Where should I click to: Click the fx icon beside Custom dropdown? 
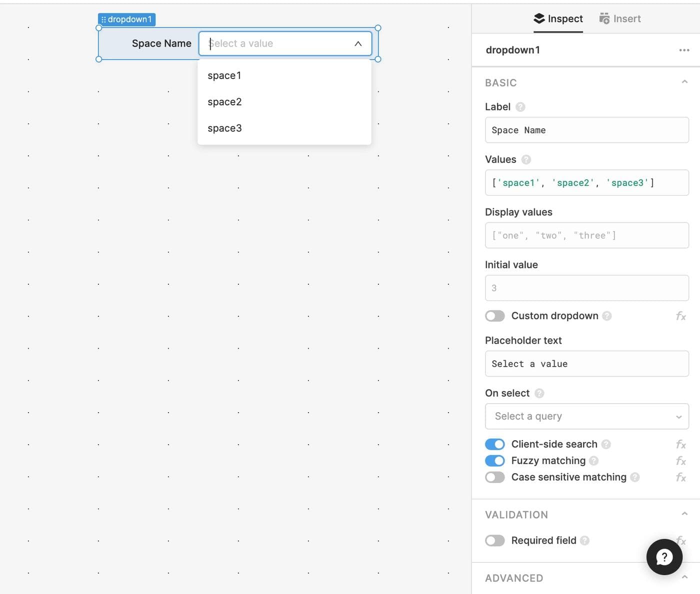pos(680,316)
